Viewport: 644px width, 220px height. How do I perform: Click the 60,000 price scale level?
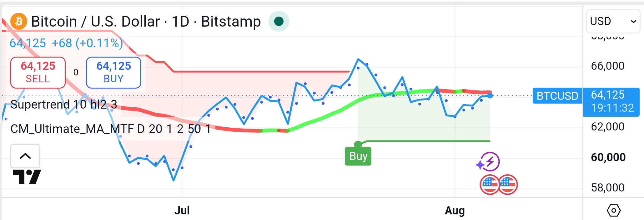608,157
